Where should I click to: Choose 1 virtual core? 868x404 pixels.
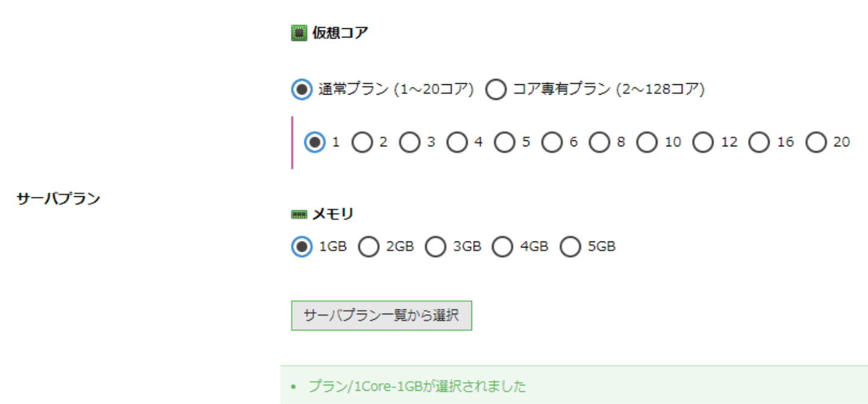point(315,143)
